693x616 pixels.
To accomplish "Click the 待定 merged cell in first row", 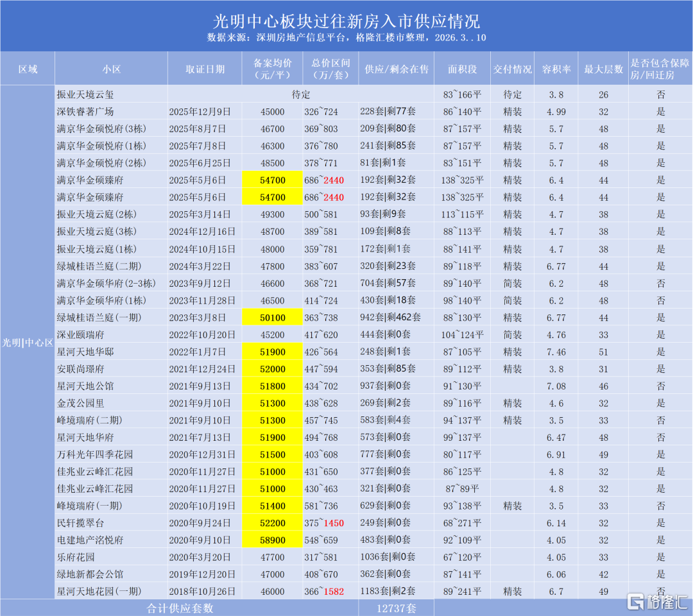I will [x=301, y=94].
